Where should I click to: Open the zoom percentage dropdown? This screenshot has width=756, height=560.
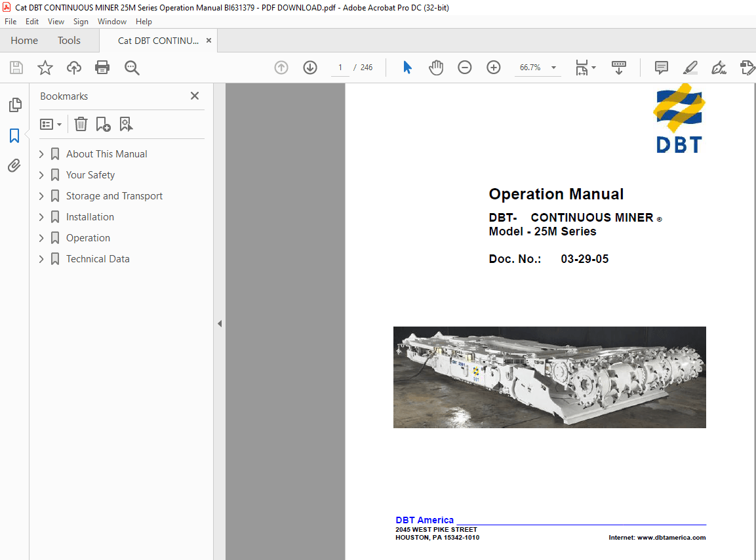(553, 68)
